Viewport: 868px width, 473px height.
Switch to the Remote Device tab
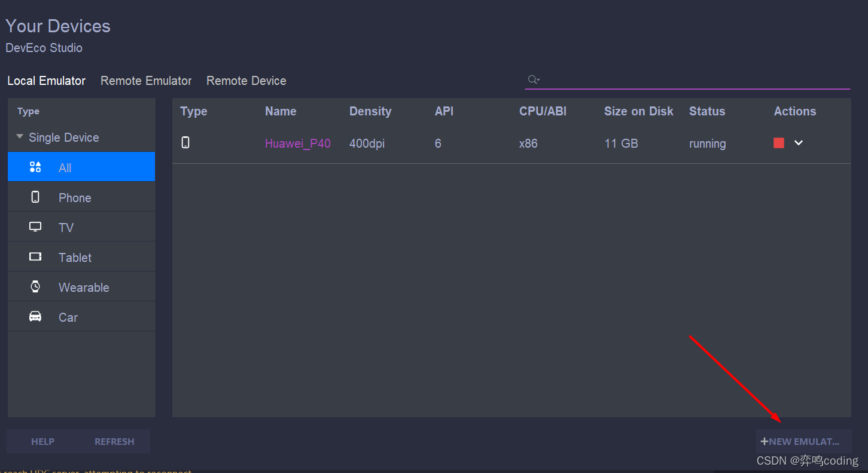[x=246, y=81]
